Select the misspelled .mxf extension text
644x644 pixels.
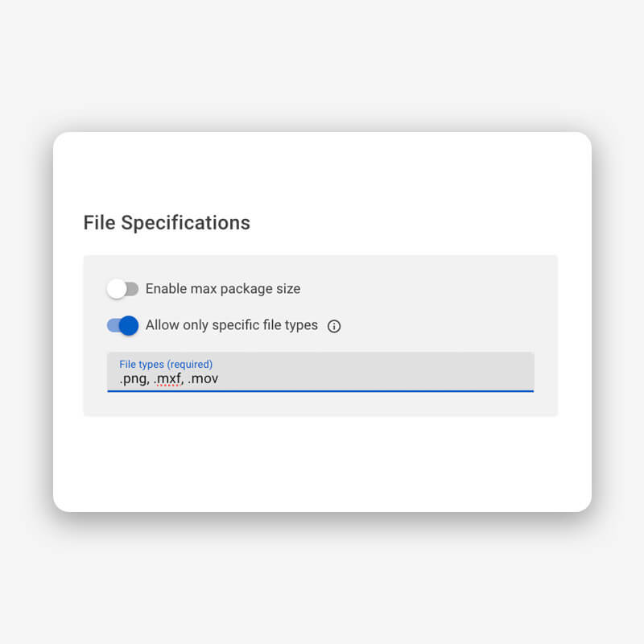click(167, 378)
